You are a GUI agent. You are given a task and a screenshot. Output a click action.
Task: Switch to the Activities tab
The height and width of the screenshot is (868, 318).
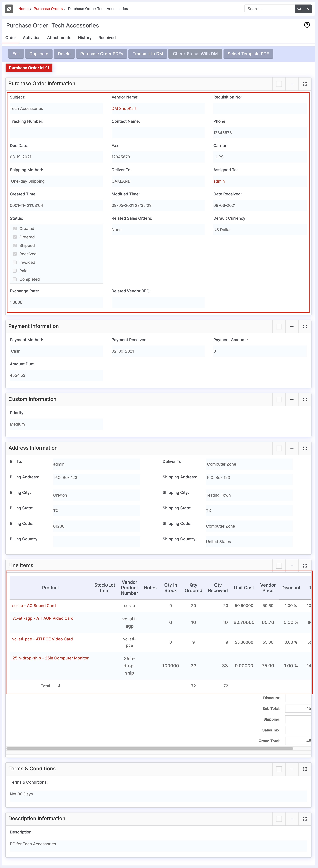pos(31,38)
